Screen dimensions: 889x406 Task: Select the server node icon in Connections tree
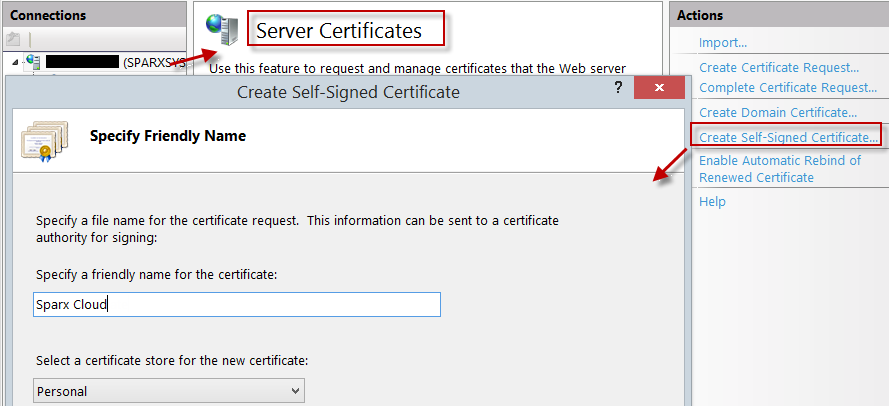click(33, 62)
